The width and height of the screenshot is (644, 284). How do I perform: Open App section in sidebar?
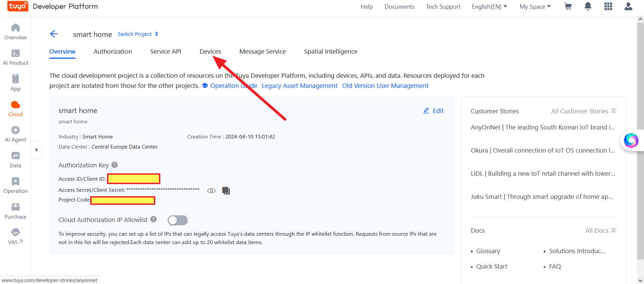click(x=15, y=83)
